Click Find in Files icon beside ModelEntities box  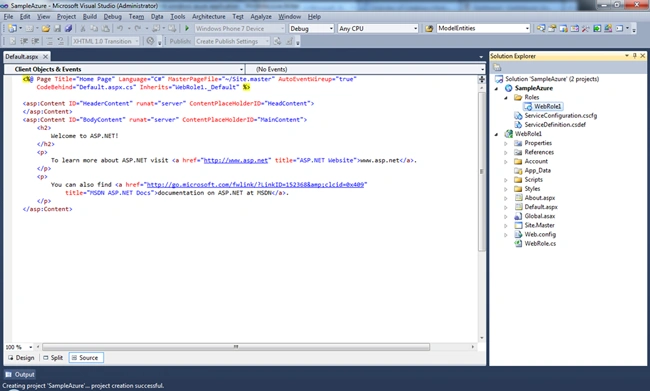pyautogui.click(x=429, y=29)
